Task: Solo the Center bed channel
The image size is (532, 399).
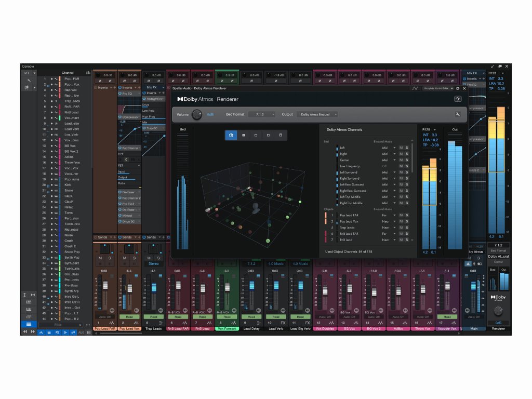Action: [x=407, y=160]
